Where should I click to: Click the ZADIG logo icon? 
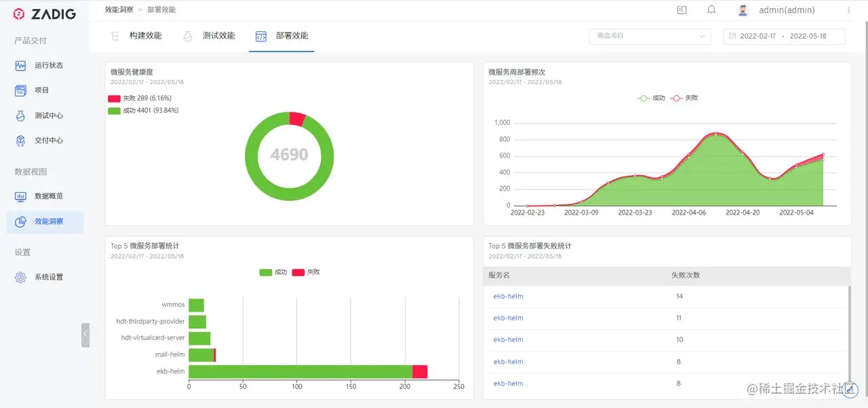click(19, 14)
